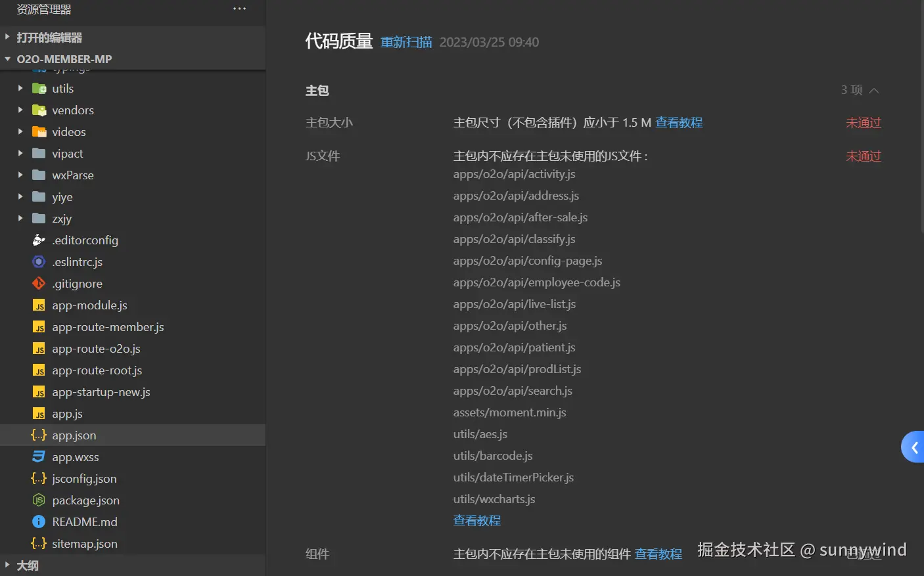Click the blue info icon beside README.md
Screen dimensions: 924x576
[39, 521]
